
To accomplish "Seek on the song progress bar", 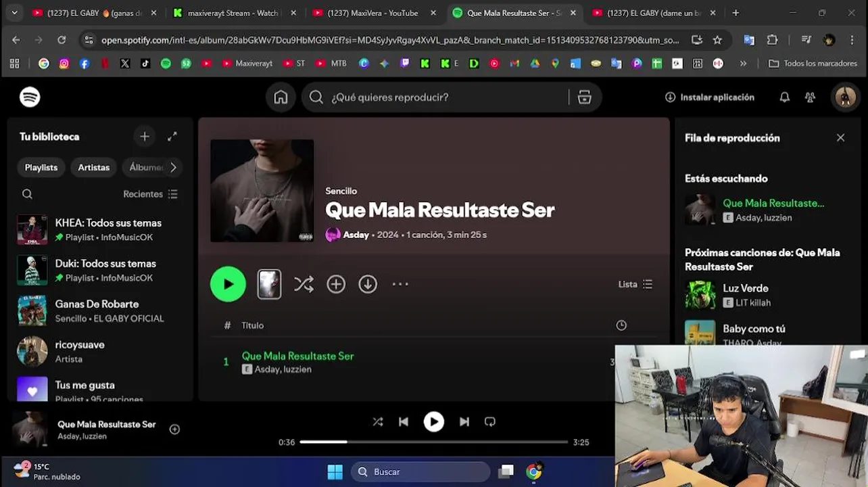I will (x=433, y=442).
